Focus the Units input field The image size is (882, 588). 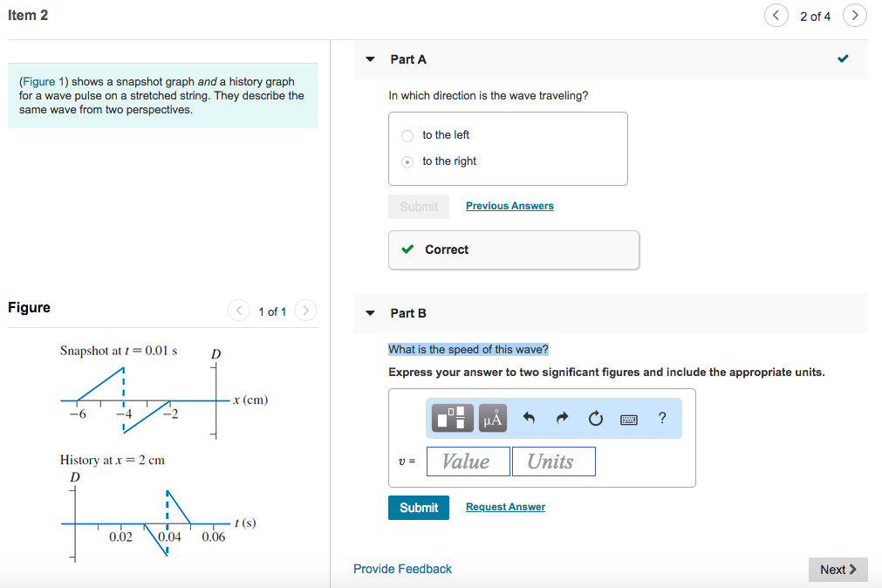(553, 462)
